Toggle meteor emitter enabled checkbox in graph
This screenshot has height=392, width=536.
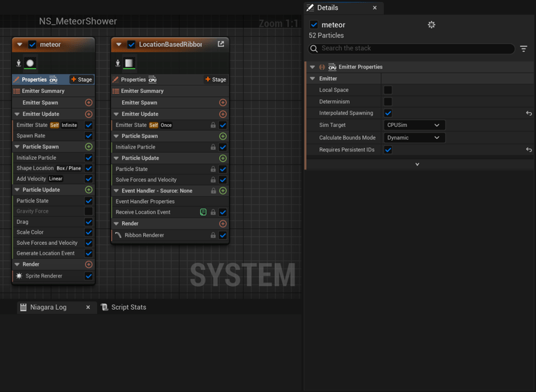[x=32, y=45]
